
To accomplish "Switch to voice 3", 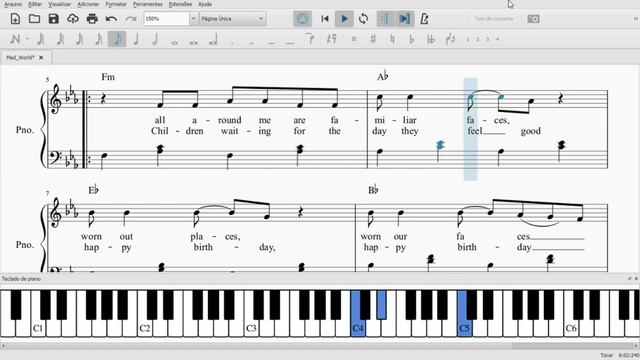I will coord(487,39).
